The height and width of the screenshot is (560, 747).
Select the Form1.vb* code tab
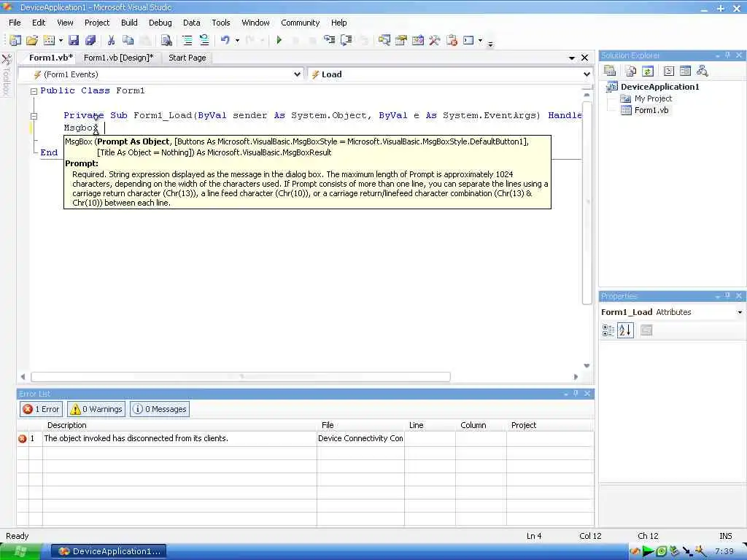coord(51,58)
